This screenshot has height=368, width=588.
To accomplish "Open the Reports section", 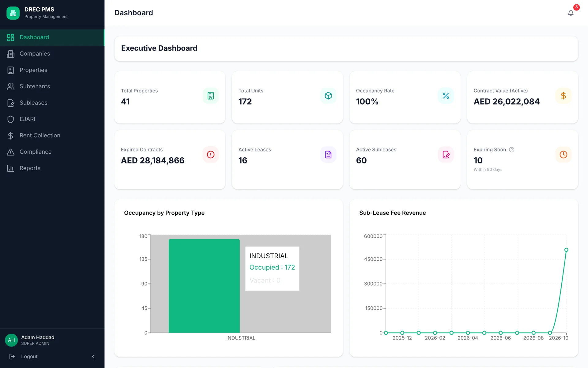I will pyautogui.click(x=52, y=168).
